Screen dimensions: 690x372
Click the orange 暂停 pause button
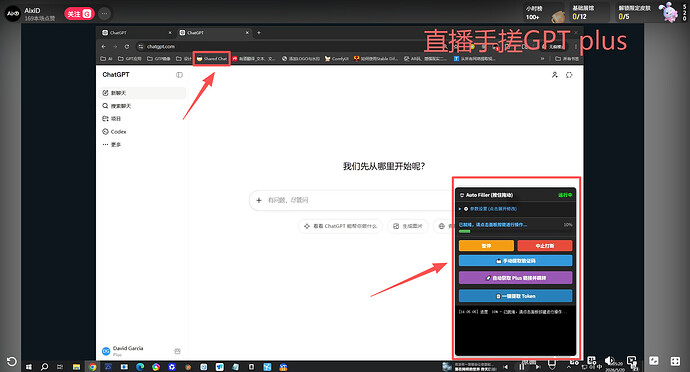tap(486, 246)
